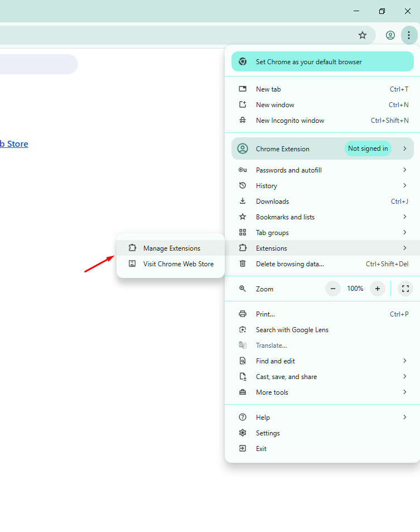Expand the Chrome Extension profile arrow

coord(405,148)
